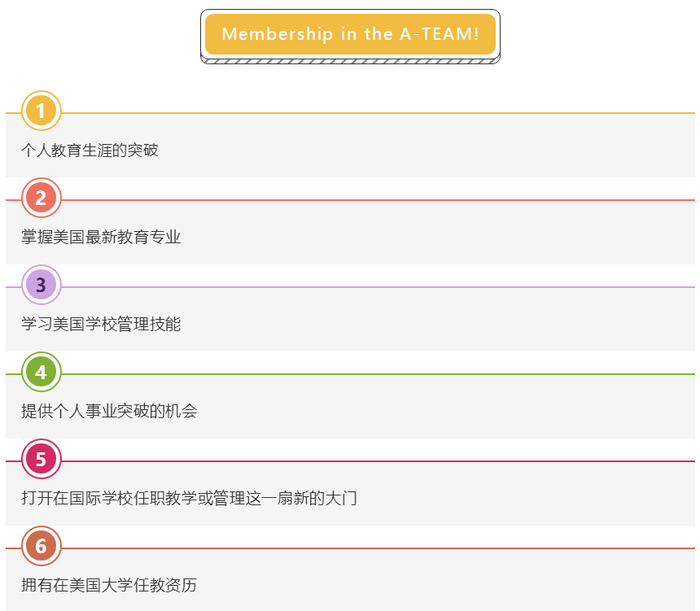Select the text 学习美国学校管理技能
Image resolution: width=700 pixels, height=611 pixels.
click(x=101, y=325)
